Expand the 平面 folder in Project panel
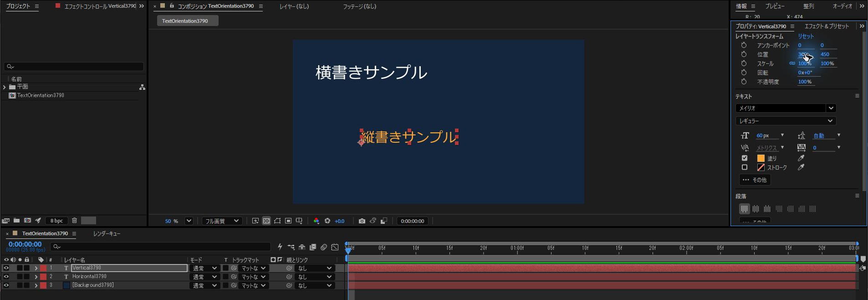 pyautogui.click(x=5, y=87)
